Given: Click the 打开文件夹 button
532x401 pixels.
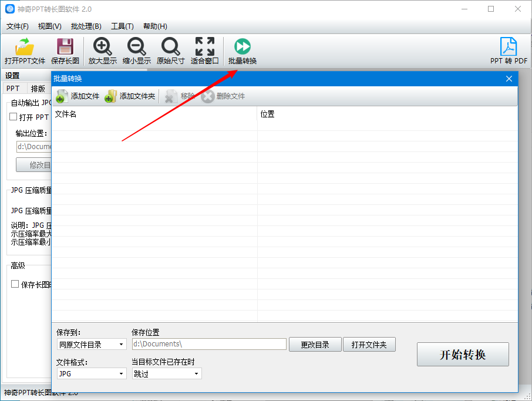Looking at the screenshot, I should [369, 345].
